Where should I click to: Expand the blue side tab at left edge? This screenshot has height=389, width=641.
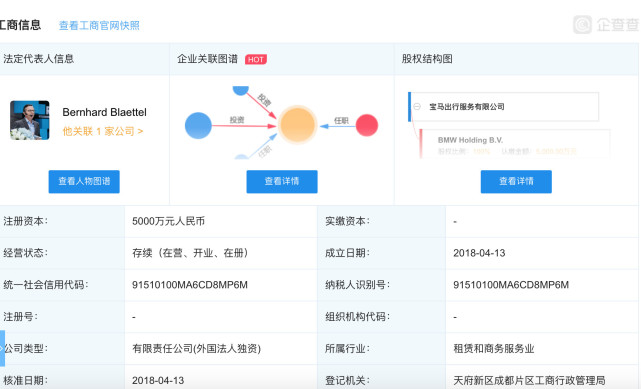[x=2, y=348]
